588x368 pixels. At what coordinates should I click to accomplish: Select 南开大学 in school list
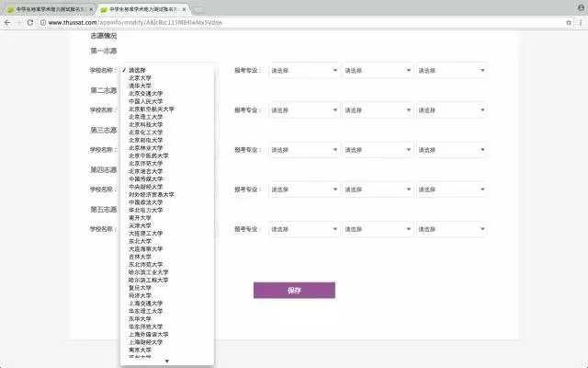[167, 218]
